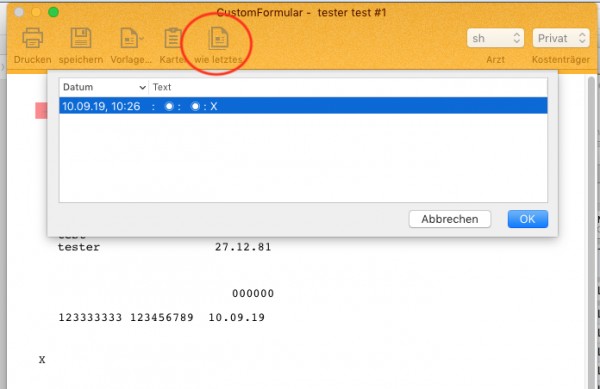This screenshot has height=389, width=600.
Task: Click the number 123333333
Action: (x=90, y=317)
